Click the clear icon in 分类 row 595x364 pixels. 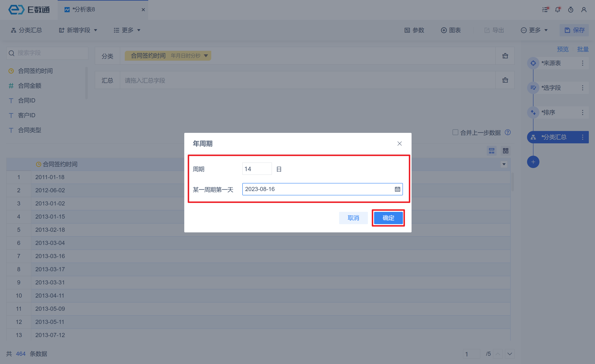point(505,56)
